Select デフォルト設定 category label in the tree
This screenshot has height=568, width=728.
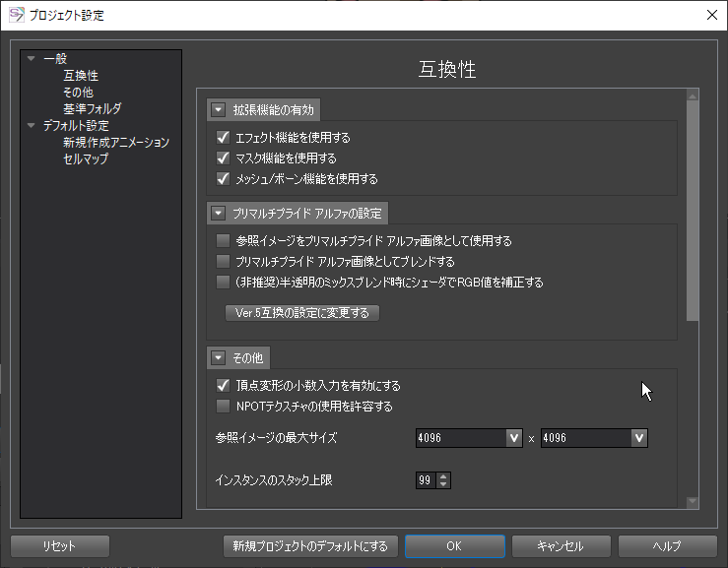tap(76, 125)
